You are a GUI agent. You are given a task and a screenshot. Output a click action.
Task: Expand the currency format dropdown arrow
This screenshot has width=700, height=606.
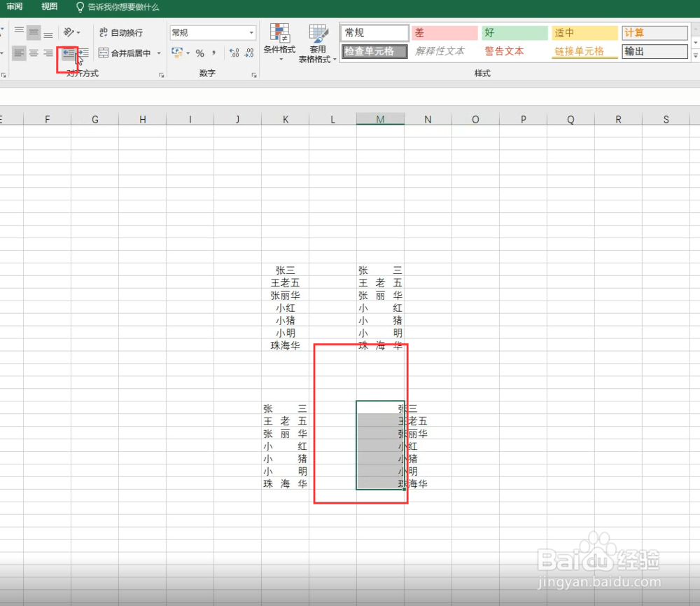coord(188,53)
